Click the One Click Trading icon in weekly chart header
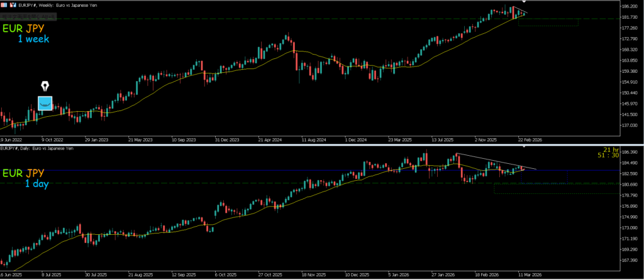 5,4
